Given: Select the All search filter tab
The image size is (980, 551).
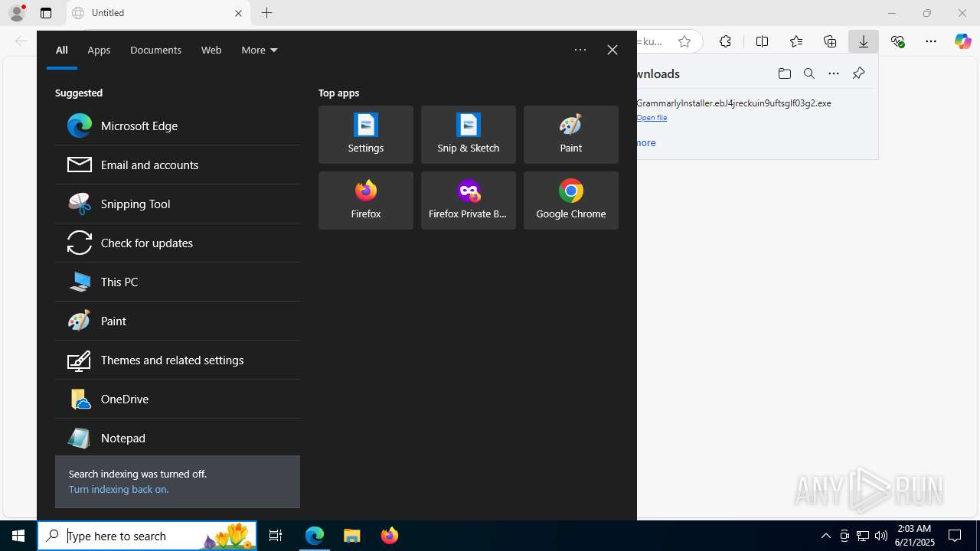Looking at the screenshot, I should point(62,50).
